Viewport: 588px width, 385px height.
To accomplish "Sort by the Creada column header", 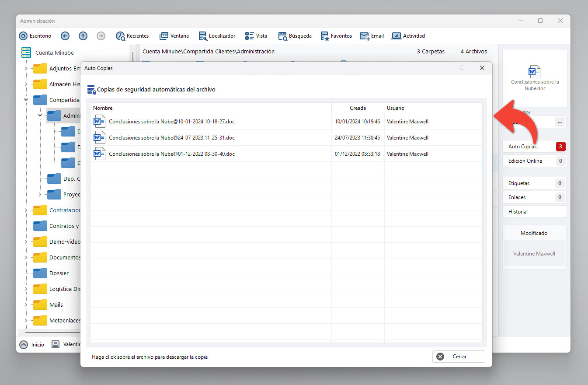I will 358,108.
